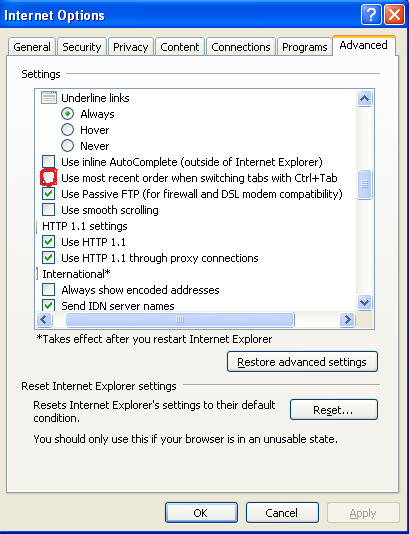This screenshot has width=409, height=534.
Task: Check Always show encoded addresses
Action: tap(48, 290)
